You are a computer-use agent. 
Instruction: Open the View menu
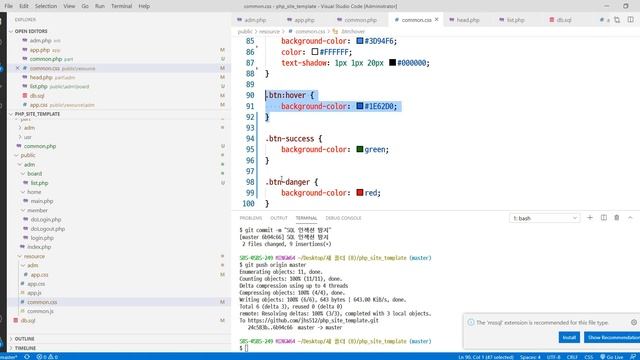point(69,6)
